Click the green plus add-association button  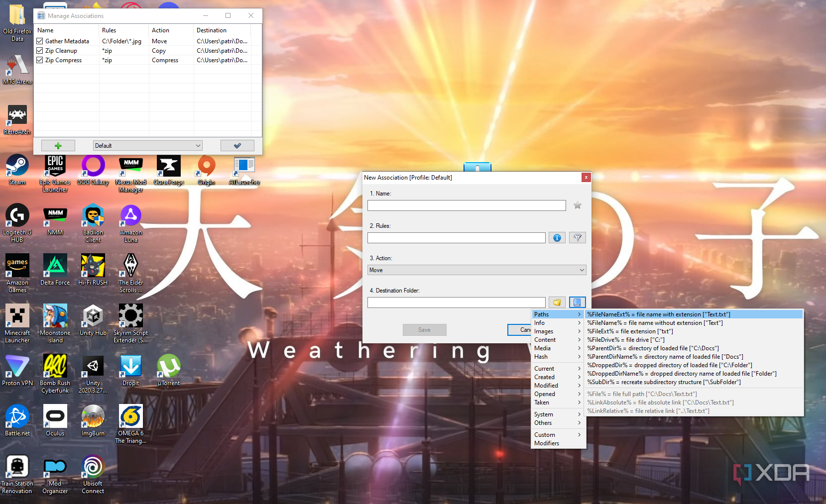[x=58, y=146]
